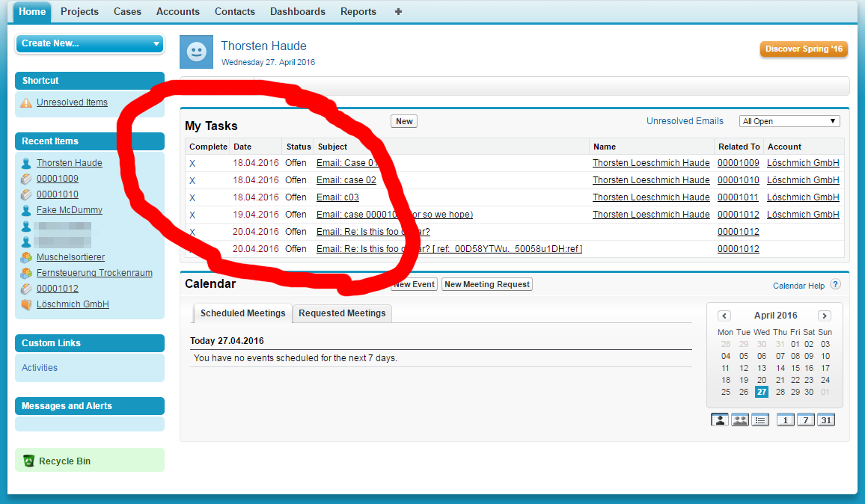Open Thorsten Loeschmich Haude in first task row

click(651, 163)
